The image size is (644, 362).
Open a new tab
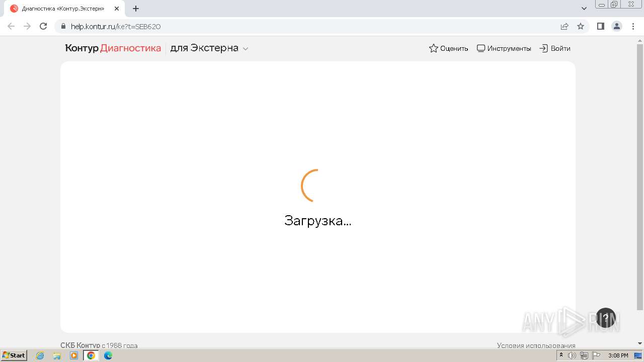coord(136,9)
